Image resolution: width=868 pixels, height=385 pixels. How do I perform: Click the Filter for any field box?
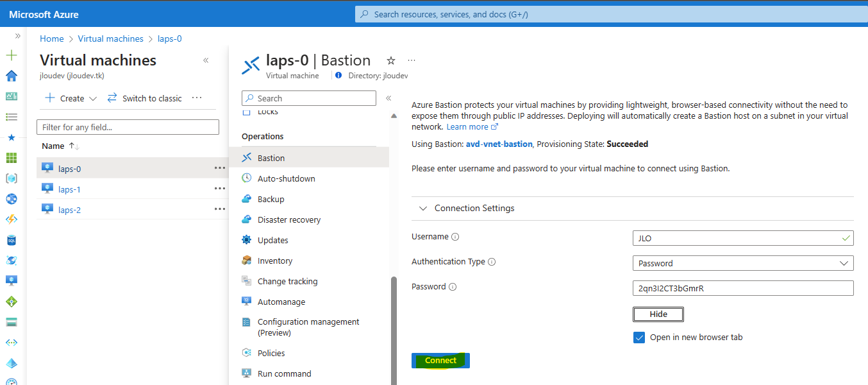click(128, 127)
